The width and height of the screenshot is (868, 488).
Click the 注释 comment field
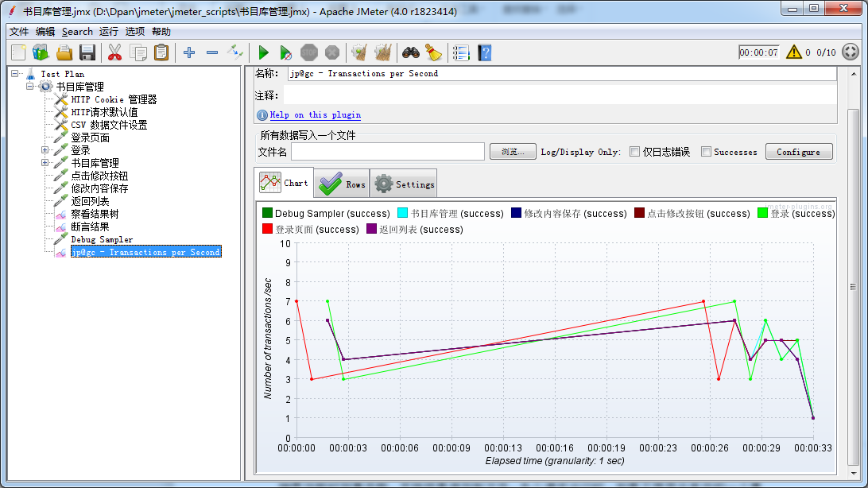pos(560,95)
